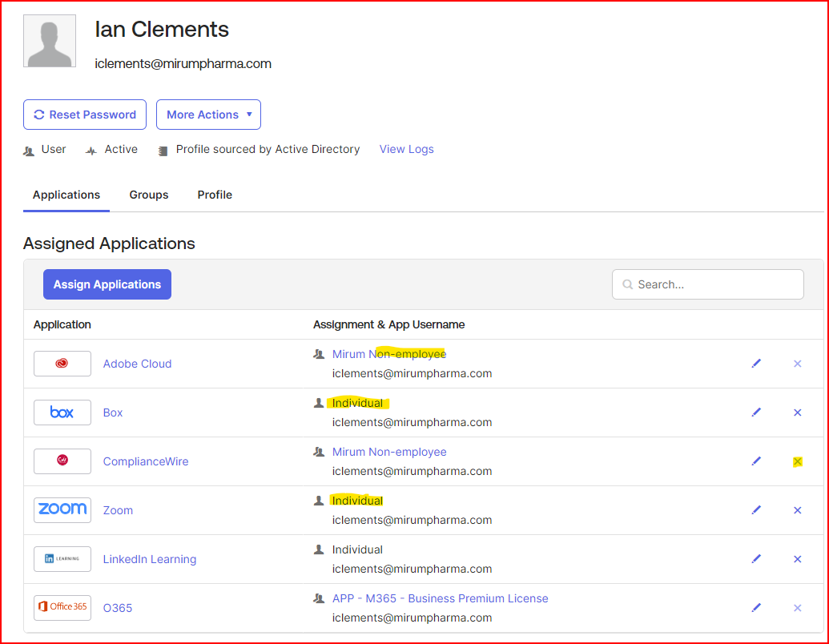Screen dimensions: 829x644
Task: Click the Individual label in Zoom row
Action: pyautogui.click(x=357, y=500)
